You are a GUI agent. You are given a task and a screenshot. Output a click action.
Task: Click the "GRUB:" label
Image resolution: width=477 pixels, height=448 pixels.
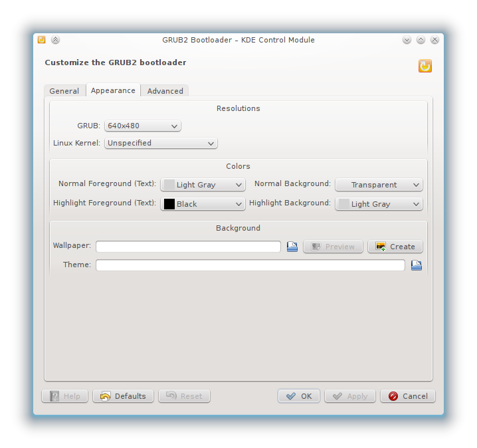[88, 126]
